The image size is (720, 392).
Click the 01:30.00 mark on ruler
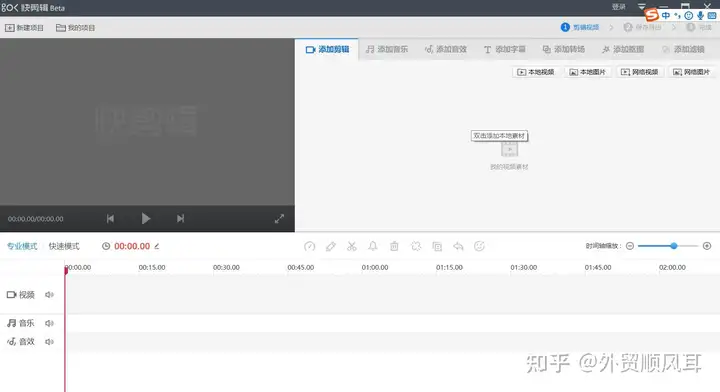[523, 268]
